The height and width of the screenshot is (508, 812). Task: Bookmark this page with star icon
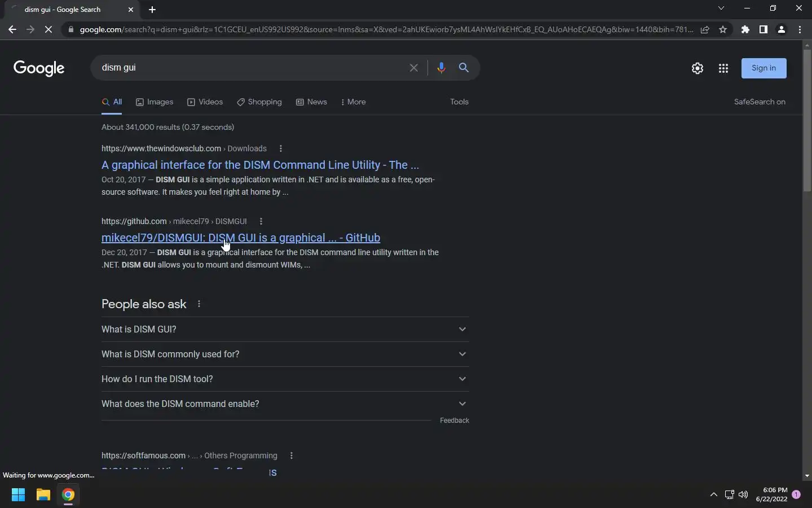723,29
